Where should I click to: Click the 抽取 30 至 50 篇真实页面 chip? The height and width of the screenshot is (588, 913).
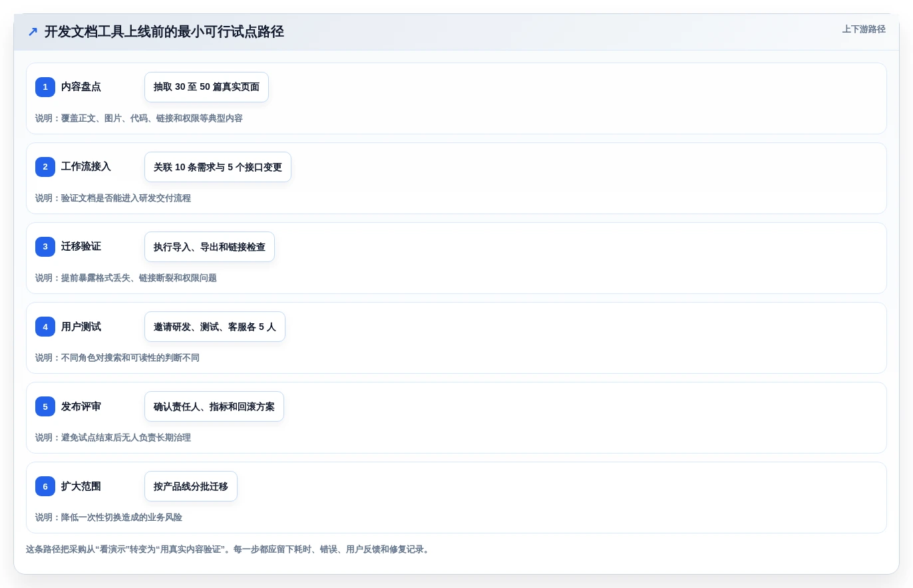206,87
